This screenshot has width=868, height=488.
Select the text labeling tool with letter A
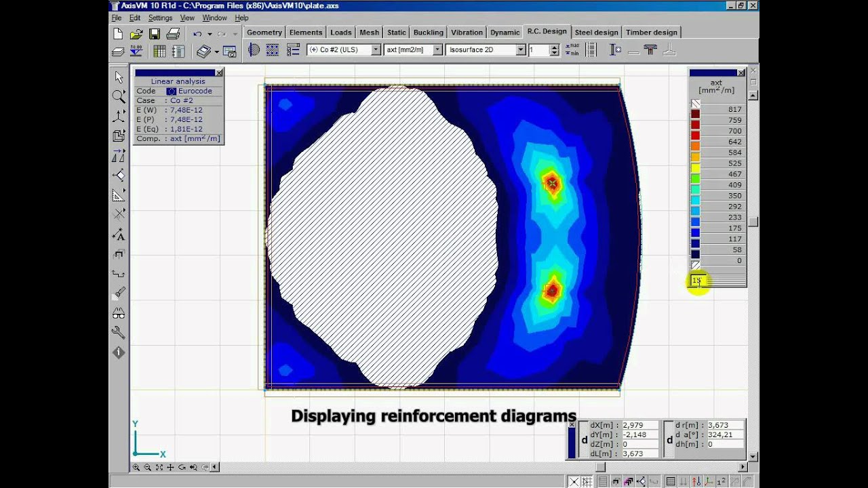tap(119, 235)
